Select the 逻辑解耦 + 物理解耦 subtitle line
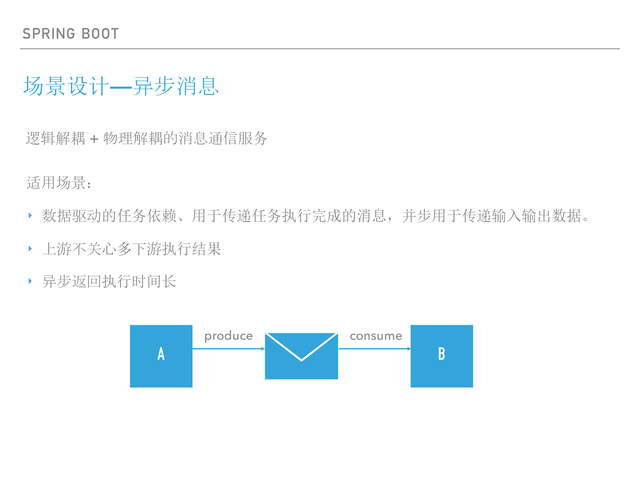This screenshot has height=480, width=640. tap(146, 139)
